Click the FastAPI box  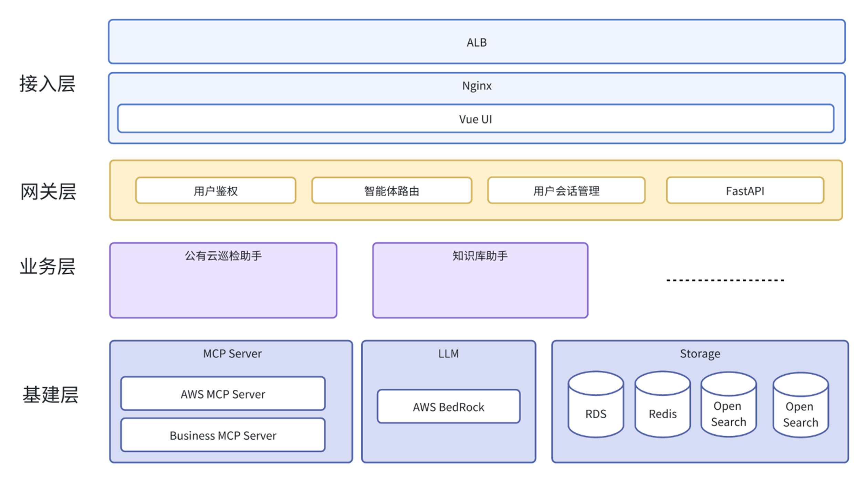tap(744, 190)
